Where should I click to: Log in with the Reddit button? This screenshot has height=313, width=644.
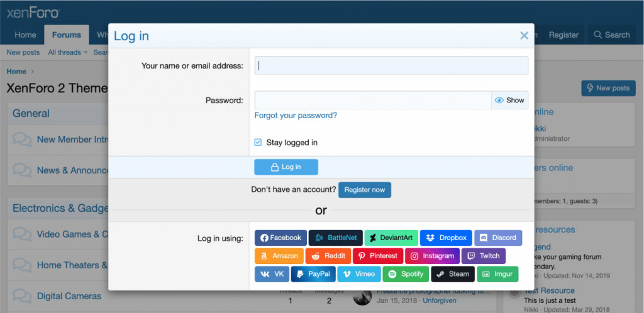328,256
